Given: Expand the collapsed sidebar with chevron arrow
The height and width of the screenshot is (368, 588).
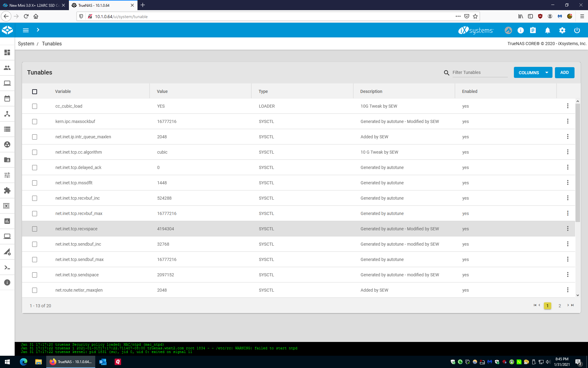Looking at the screenshot, I should pos(38,30).
